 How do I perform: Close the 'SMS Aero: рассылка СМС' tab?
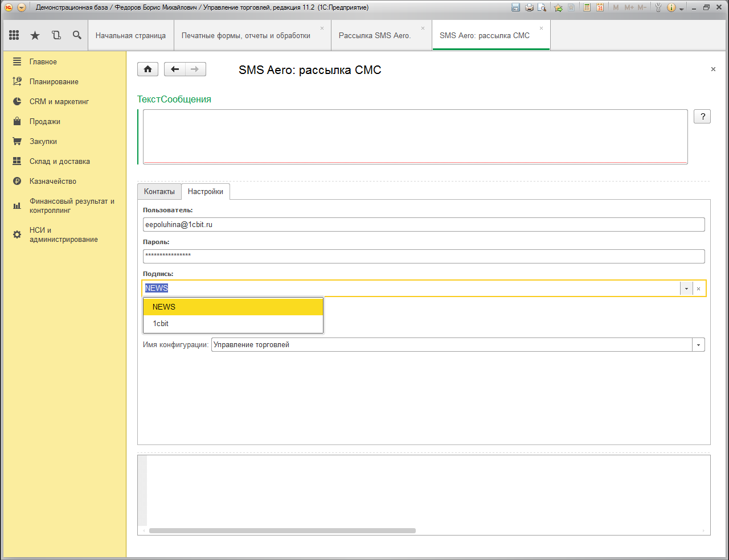pyautogui.click(x=541, y=28)
